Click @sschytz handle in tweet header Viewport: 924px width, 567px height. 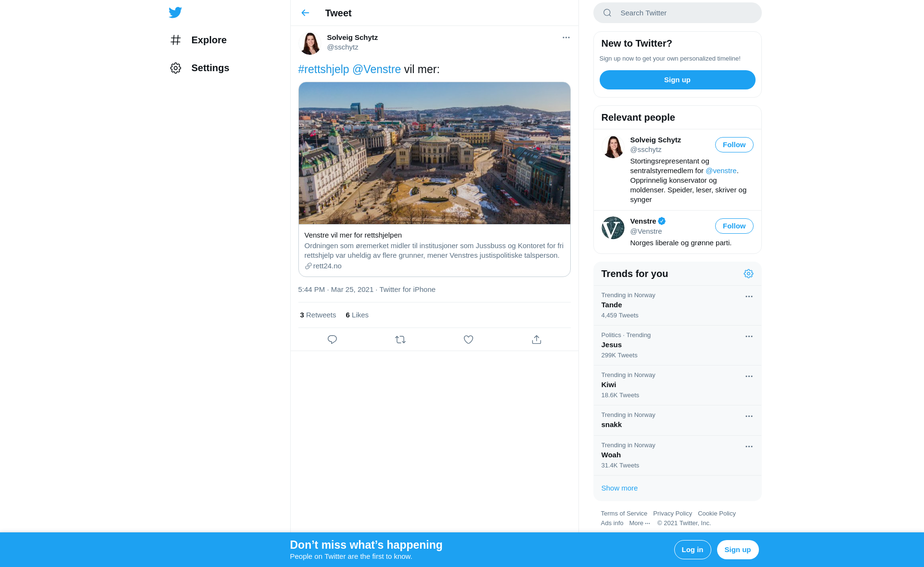[343, 47]
